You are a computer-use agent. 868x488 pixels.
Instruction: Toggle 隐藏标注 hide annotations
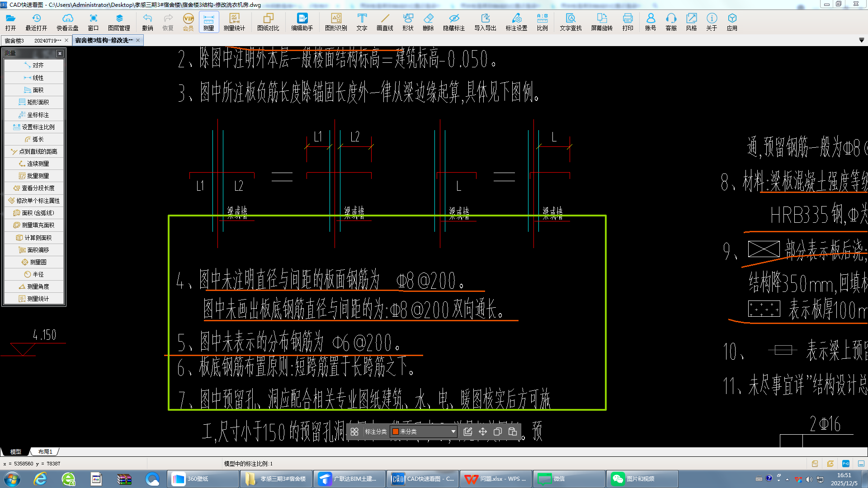click(x=453, y=22)
